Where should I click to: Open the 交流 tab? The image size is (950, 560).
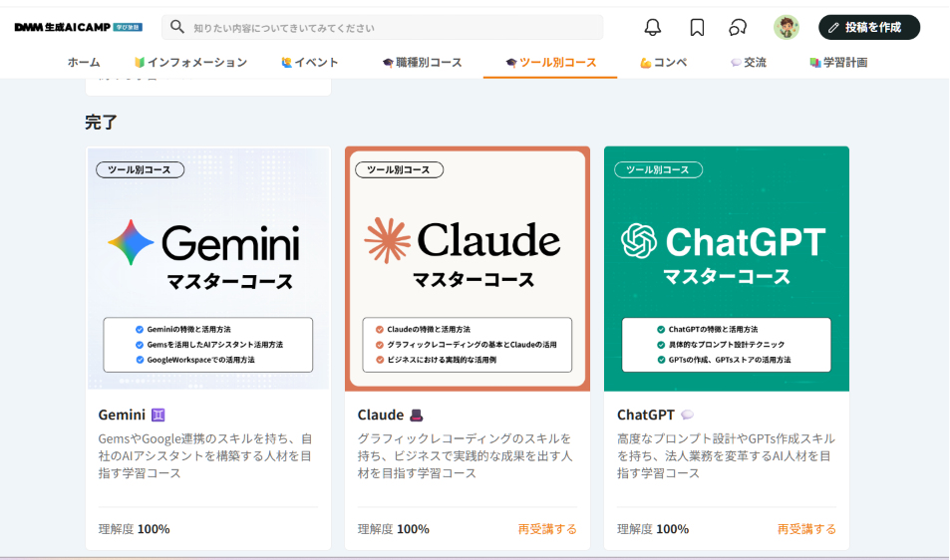[749, 63]
